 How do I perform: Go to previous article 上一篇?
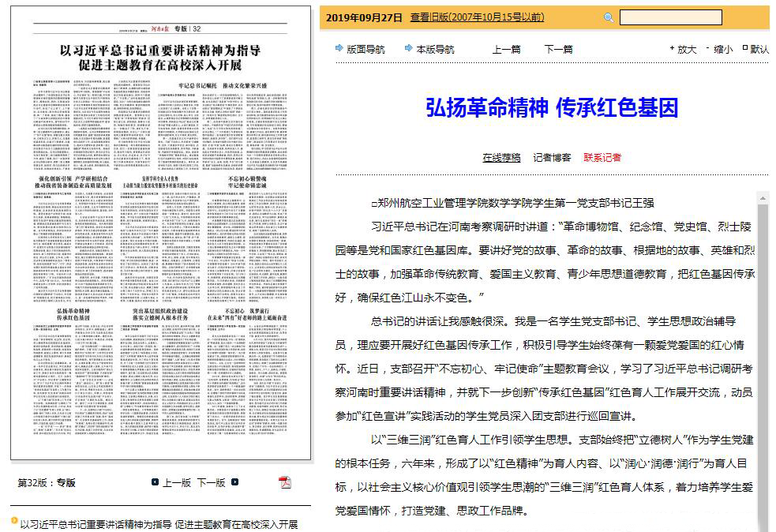506,49
